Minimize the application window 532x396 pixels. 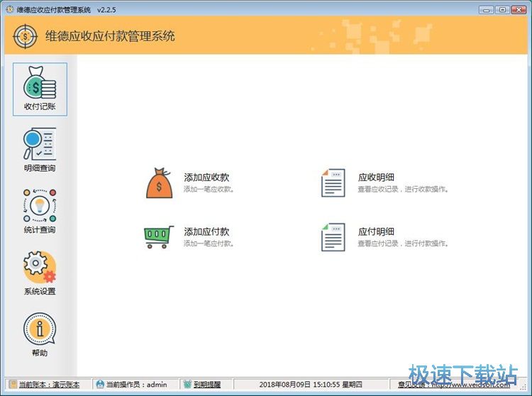tap(486, 10)
